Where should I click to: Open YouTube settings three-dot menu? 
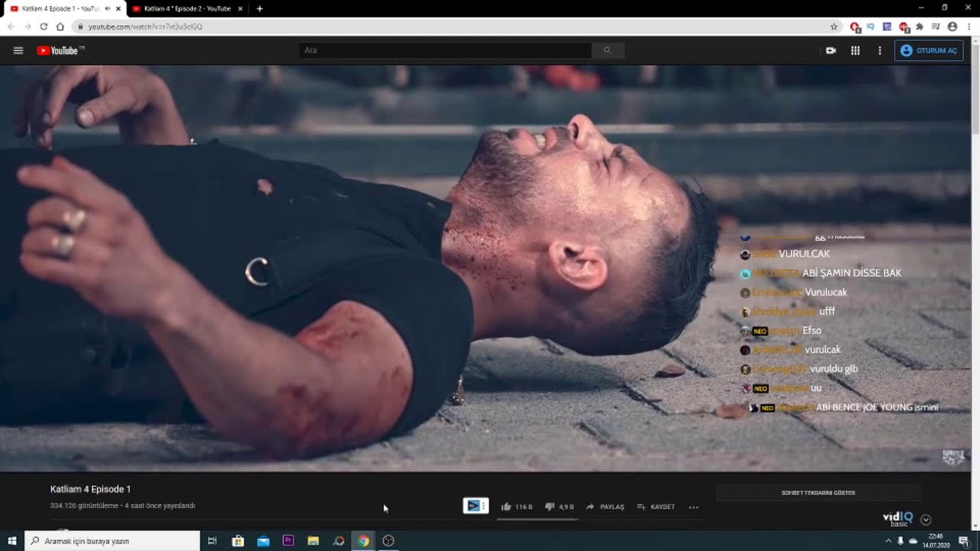coord(880,51)
